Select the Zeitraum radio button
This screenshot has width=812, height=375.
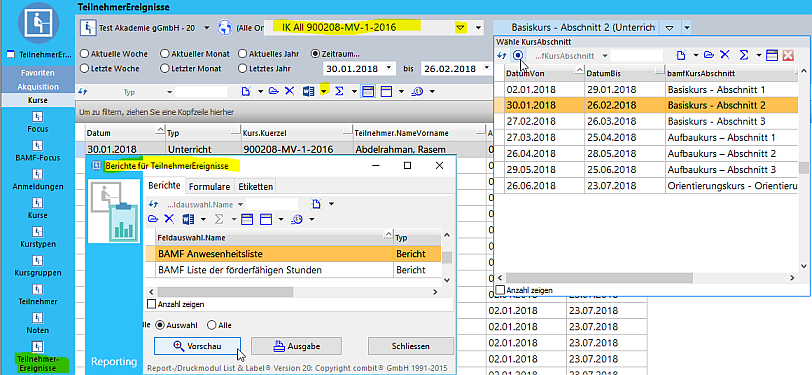(x=314, y=53)
